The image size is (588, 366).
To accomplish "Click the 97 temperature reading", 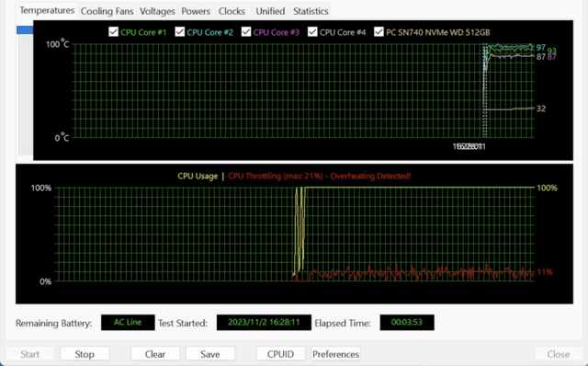I will [540, 47].
